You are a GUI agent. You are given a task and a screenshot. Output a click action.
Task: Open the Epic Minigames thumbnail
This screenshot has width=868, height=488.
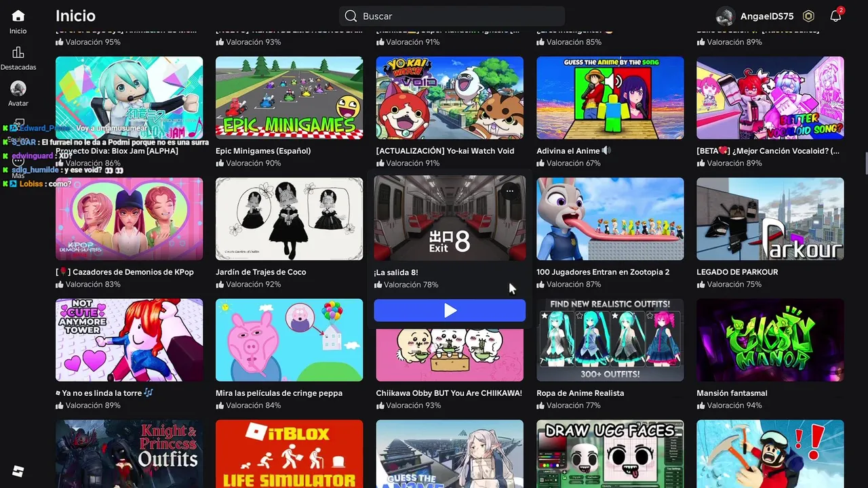289,98
